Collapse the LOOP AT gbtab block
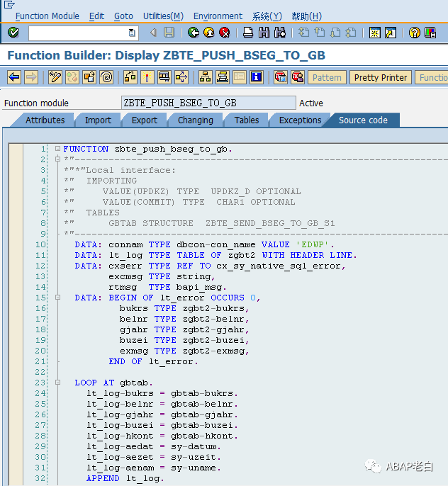 tap(57, 382)
